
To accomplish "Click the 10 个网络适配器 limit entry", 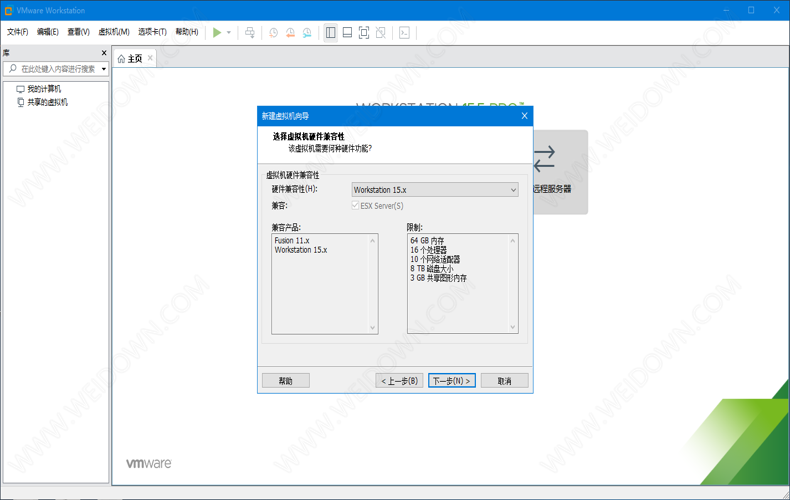I will point(435,260).
